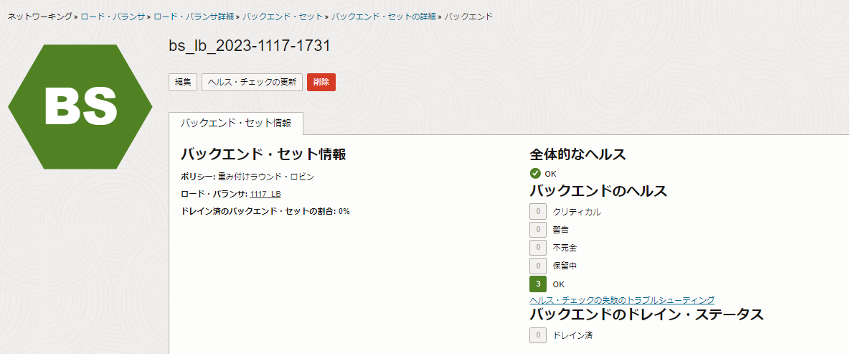Click the ネットワーキング breadcrumb
This screenshot has width=868, height=354.
pyautogui.click(x=40, y=16)
